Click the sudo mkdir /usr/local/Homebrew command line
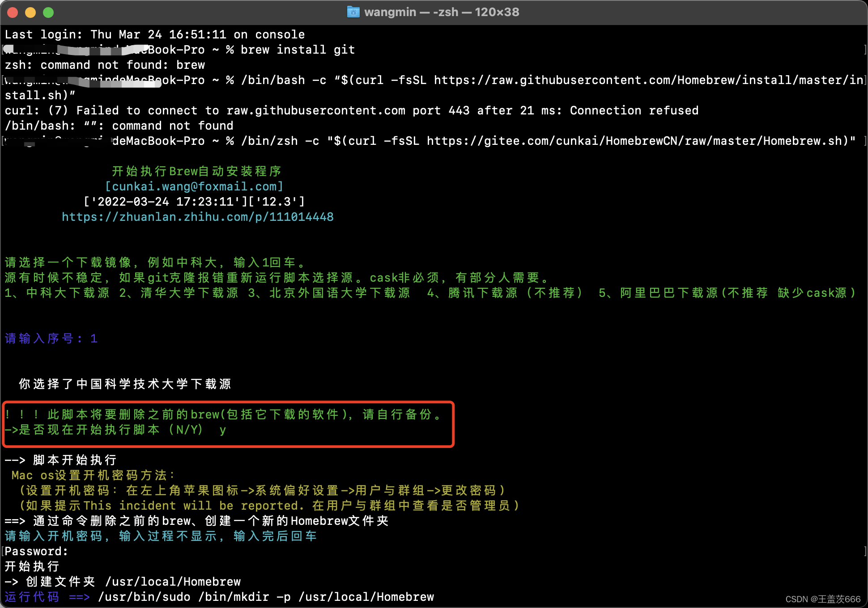This screenshot has height=608, width=868. pos(266,597)
